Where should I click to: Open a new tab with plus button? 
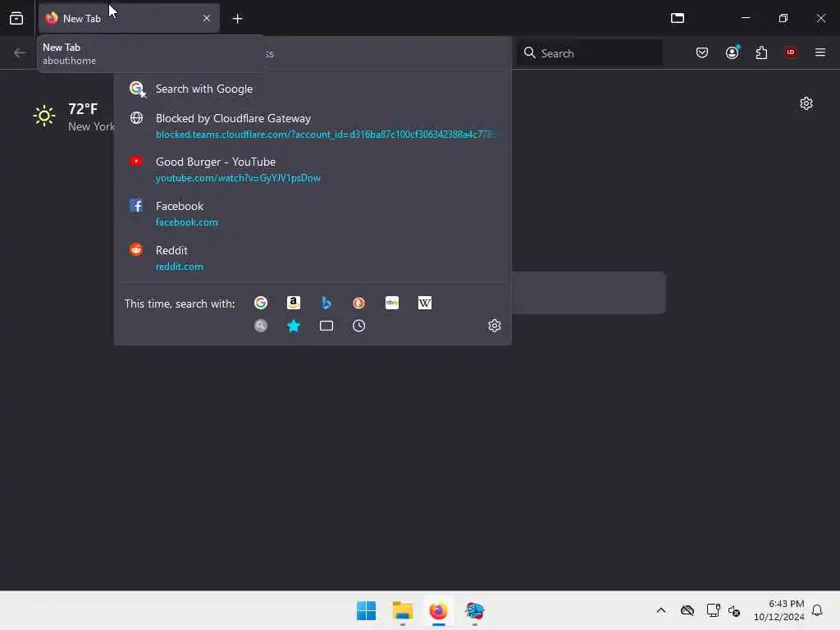237,19
